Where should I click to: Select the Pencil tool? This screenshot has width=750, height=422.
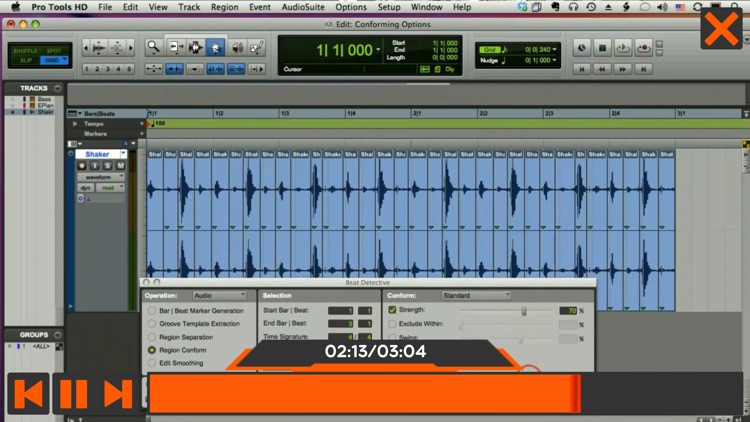coord(257,47)
